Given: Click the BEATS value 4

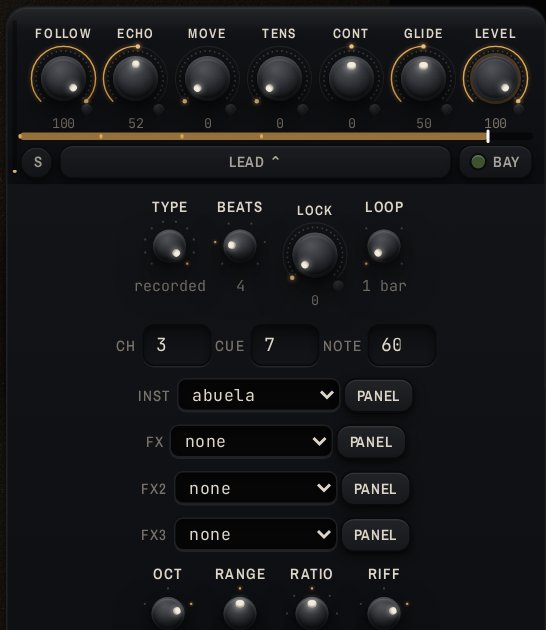Looking at the screenshot, I should pyautogui.click(x=240, y=286).
